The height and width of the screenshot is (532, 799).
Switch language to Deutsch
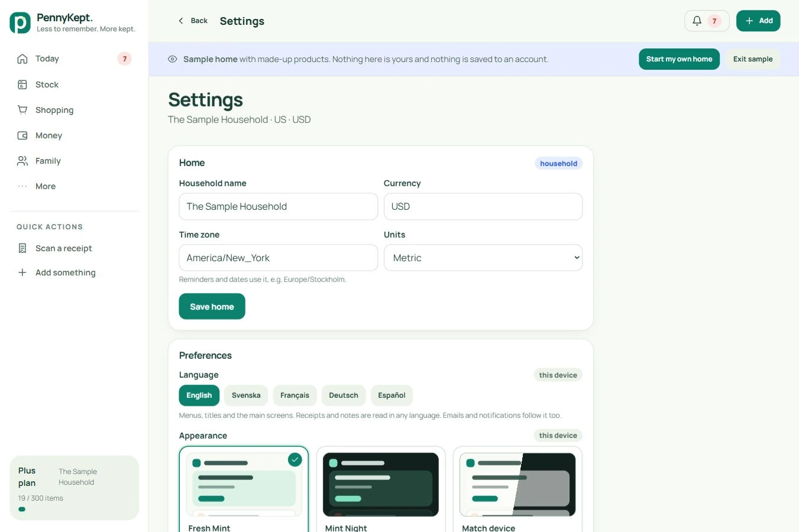[x=344, y=395]
